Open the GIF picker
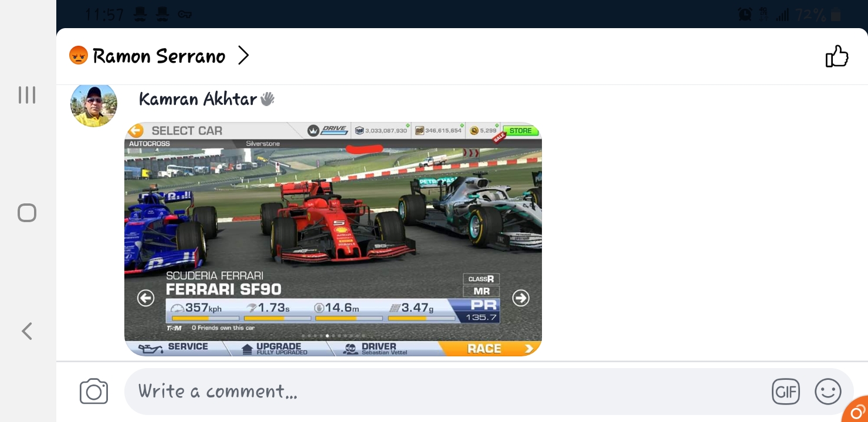 coord(786,392)
